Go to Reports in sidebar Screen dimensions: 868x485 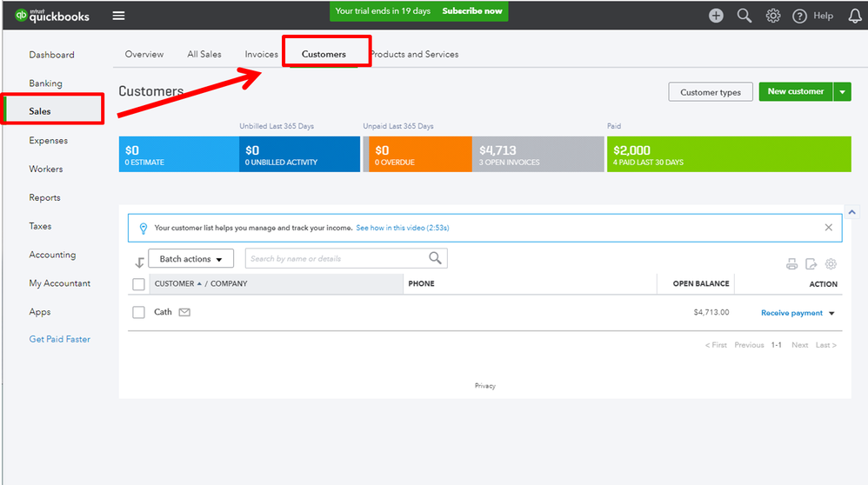(x=45, y=197)
